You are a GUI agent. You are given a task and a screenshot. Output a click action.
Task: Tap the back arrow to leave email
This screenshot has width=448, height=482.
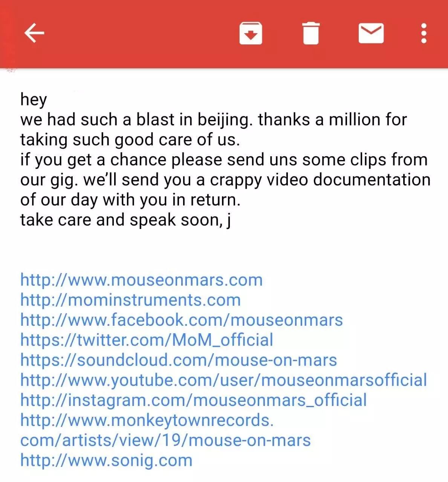(34, 33)
